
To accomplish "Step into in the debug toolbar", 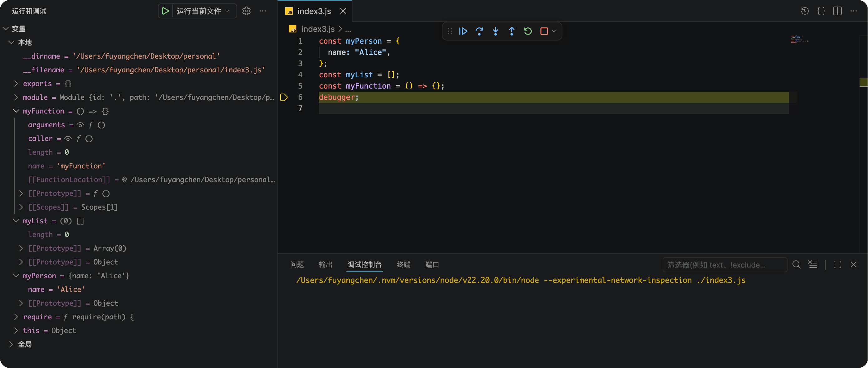I will 495,31.
